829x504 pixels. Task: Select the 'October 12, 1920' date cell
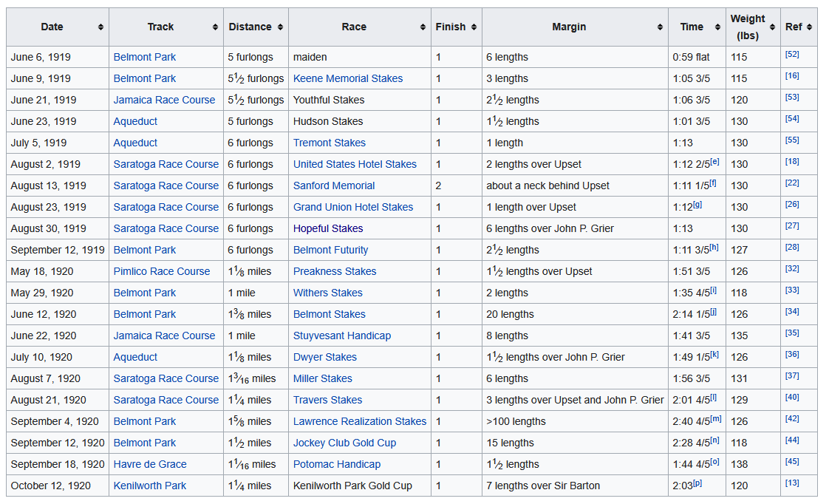58,486
